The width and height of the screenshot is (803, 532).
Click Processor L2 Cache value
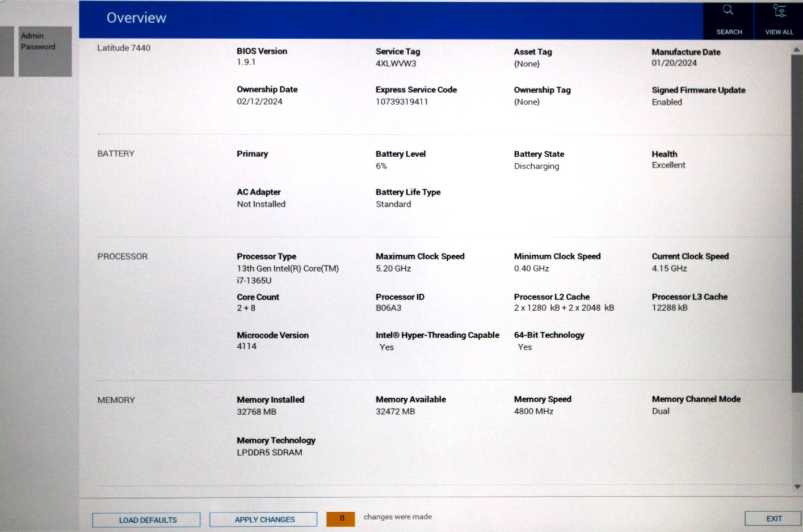point(564,308)
